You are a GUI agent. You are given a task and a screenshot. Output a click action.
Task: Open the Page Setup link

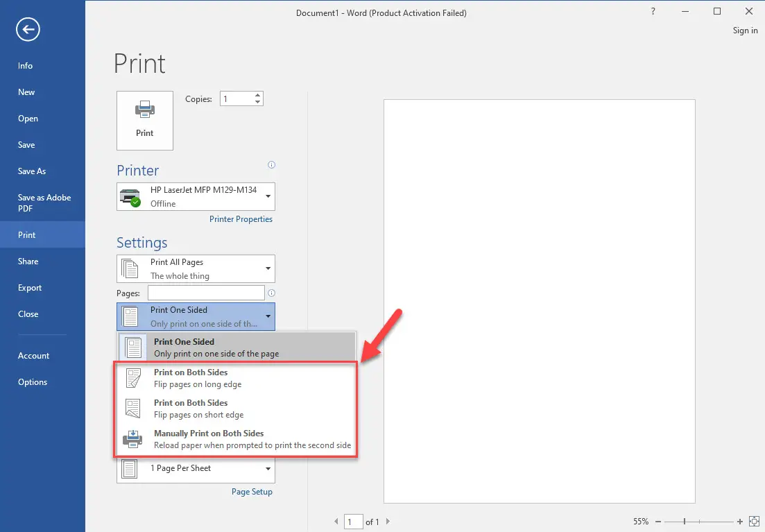252,492
